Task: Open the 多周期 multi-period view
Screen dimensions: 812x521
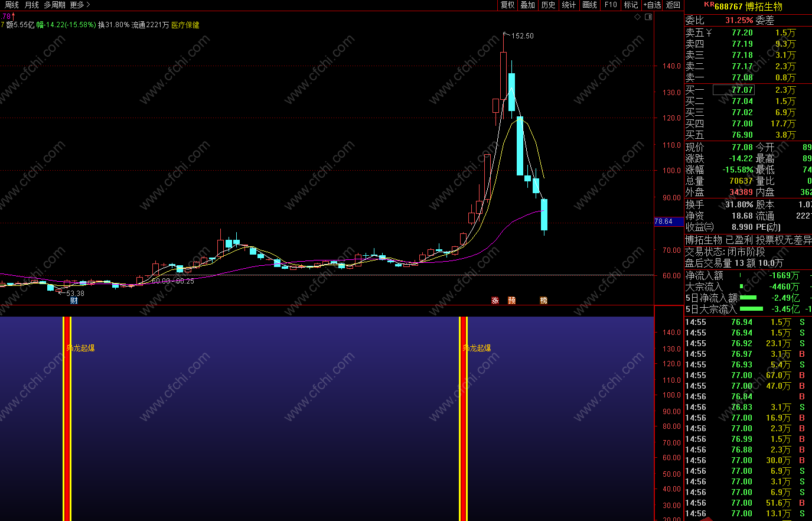Action: point(54,5)
